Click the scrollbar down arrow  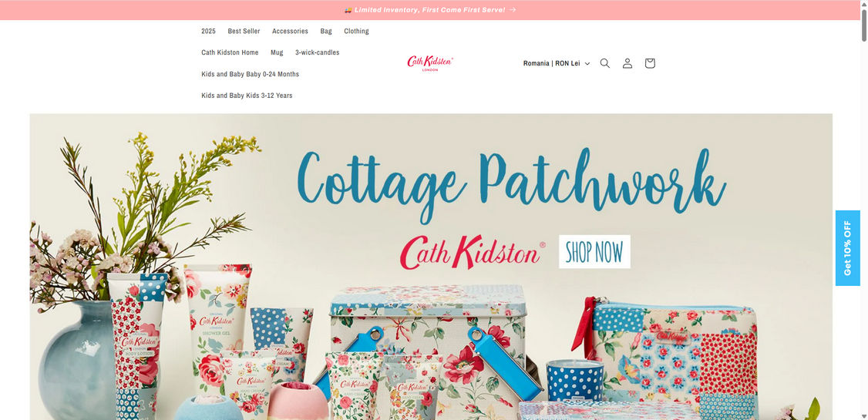[x=863, y=415]
